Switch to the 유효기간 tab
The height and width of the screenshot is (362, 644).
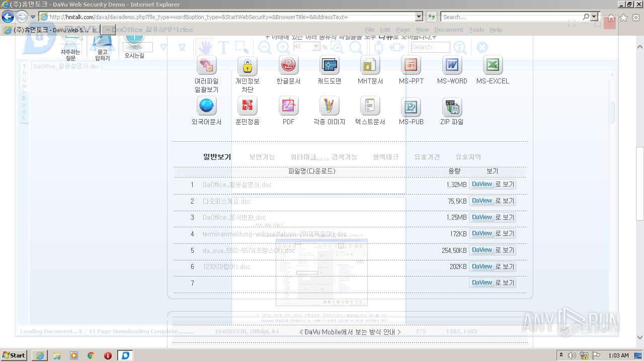click(427, 157)
